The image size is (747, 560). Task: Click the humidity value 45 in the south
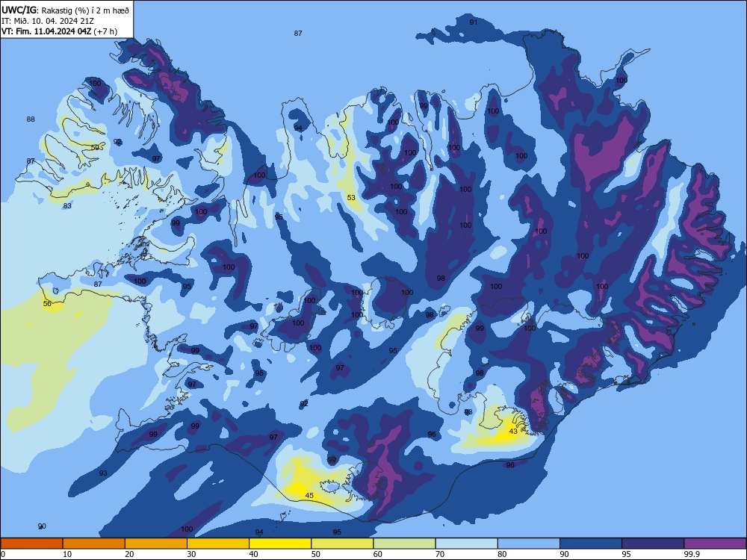(x=309, y=495)
